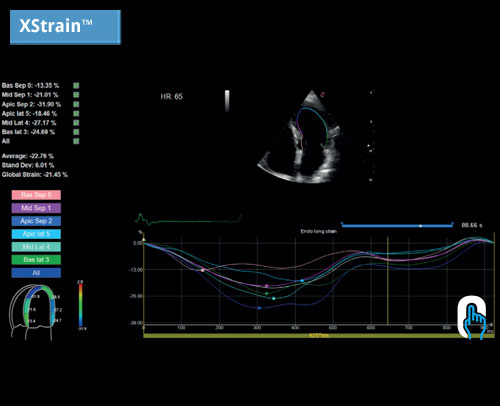500x406 pixels.
Task: Select the Apic lat 5 cyan button
Action: [36, 234]
